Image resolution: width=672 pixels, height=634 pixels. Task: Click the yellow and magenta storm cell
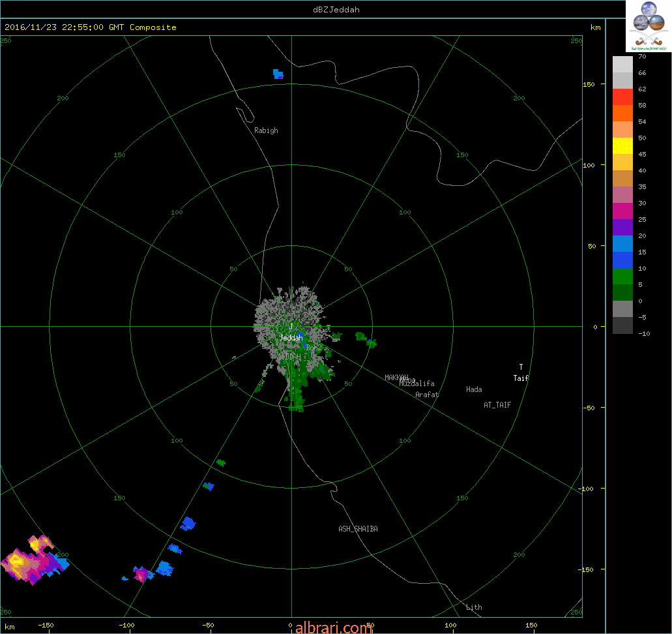pos(33,561)
